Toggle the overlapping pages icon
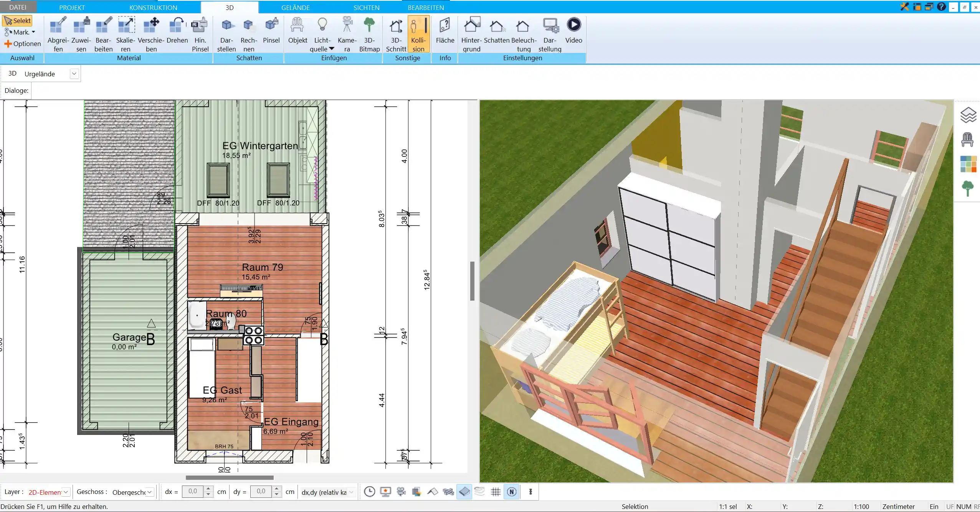 [416, 492]
